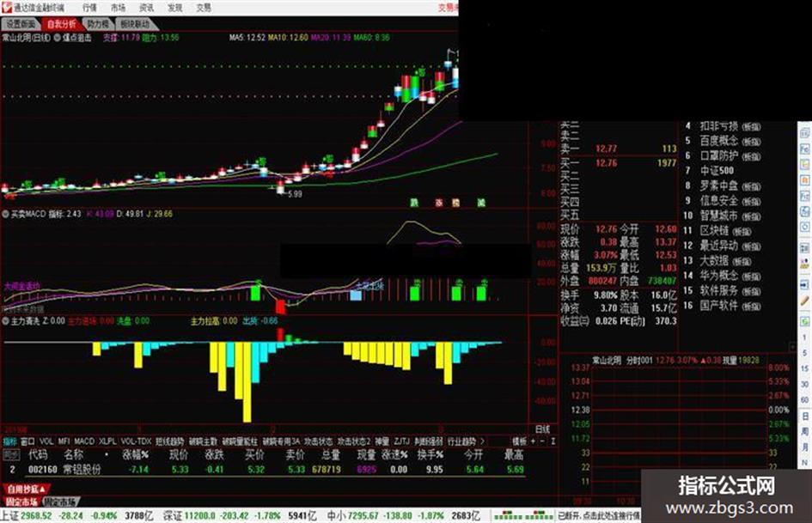Click the 通达信 app logo icon
The height and width of the screenshot is (523, 812).
[7, 7]
